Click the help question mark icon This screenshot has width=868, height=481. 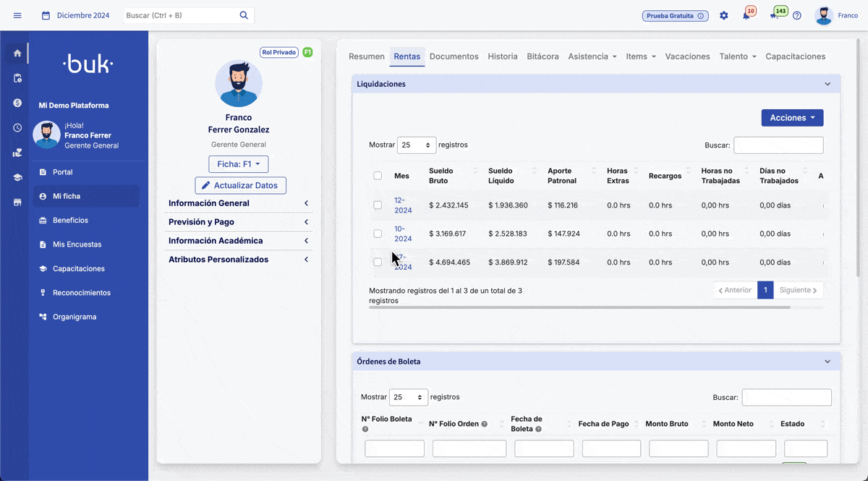click(x=797, y=15)
